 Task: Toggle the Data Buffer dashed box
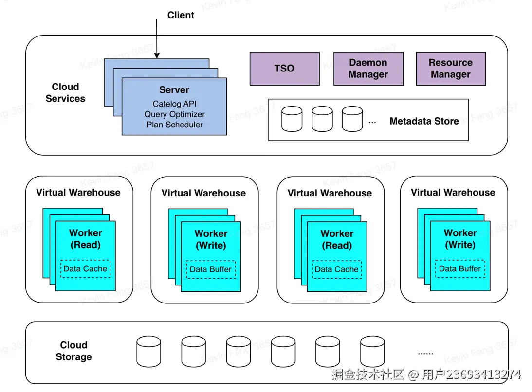tap(211, 270)
